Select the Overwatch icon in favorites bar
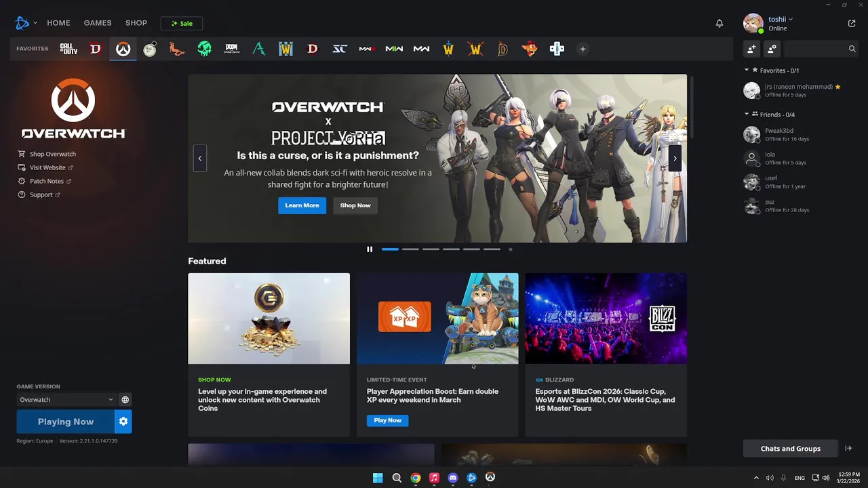868x488 pixels. [123, 49]
